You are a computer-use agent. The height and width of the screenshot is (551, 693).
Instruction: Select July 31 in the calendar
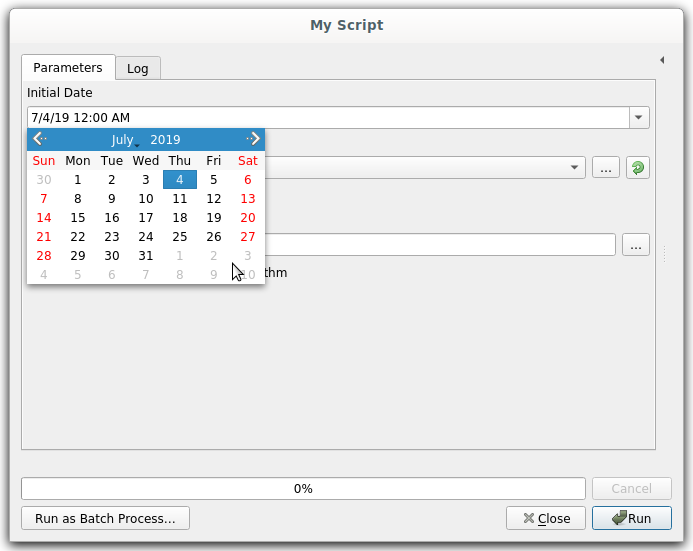tap(146, 255)
